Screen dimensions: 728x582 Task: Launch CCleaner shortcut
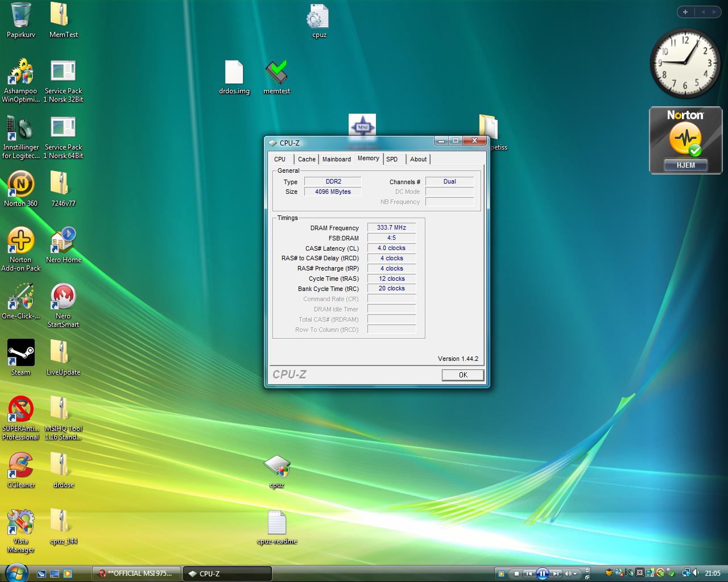(20, 470)
